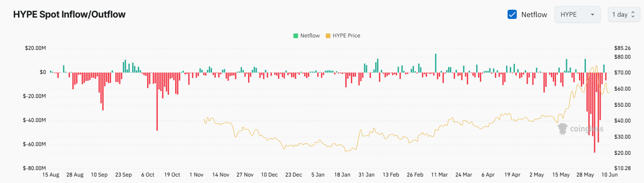This screenshot has width=644, height=183.
Task: Click the 11 Mar date label
Action: coord(439,175)
